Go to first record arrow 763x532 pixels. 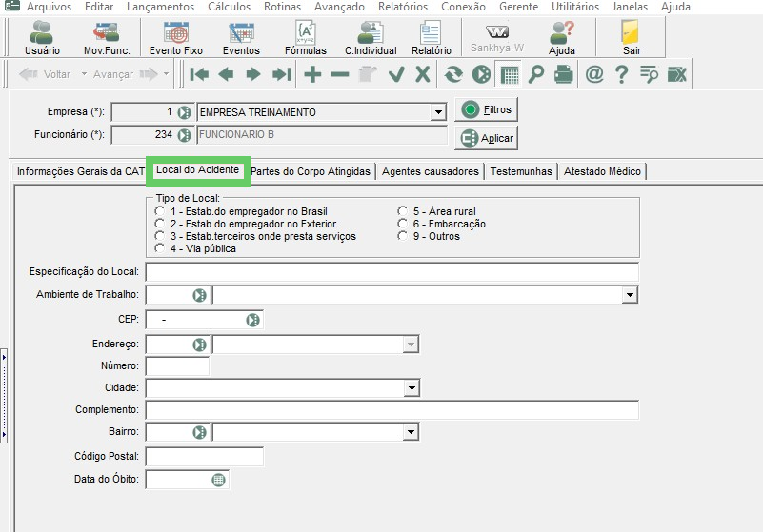pyautogui.click(x=199, y=74)
